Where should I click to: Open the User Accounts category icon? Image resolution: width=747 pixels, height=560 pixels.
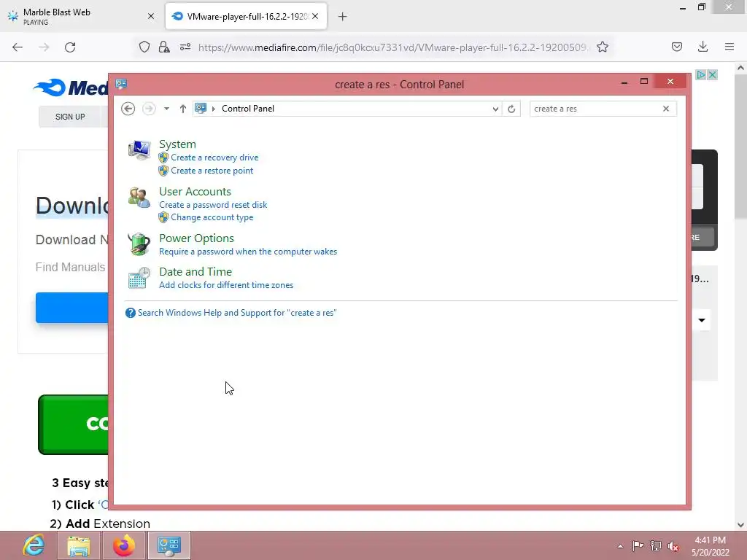pyautogui.click(x=139, y=198)
